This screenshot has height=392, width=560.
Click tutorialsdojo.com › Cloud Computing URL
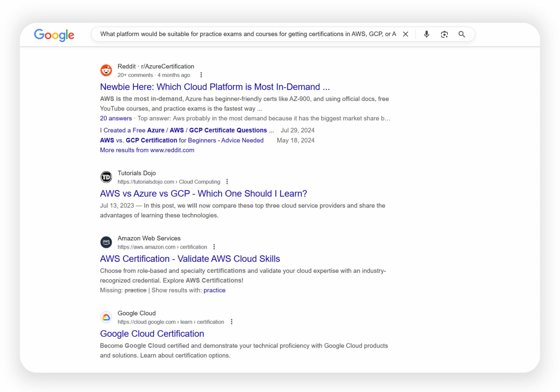coord(169,182)
